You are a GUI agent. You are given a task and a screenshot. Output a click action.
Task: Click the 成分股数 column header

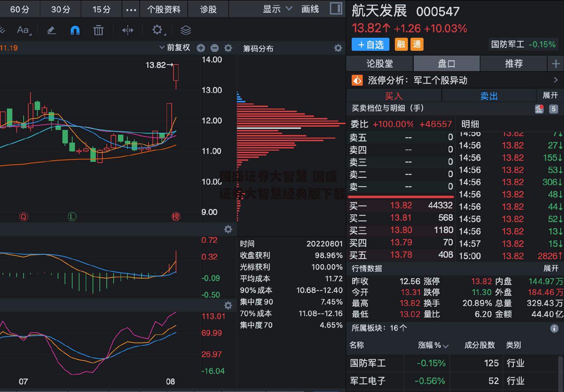[479, 345]
